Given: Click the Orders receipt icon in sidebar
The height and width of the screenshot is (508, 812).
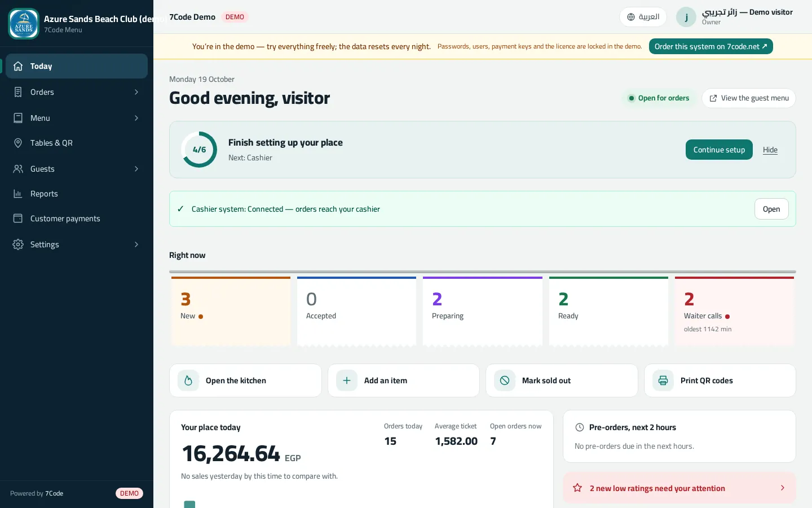Looking at the screenshot, I should [x=18, y=92].
